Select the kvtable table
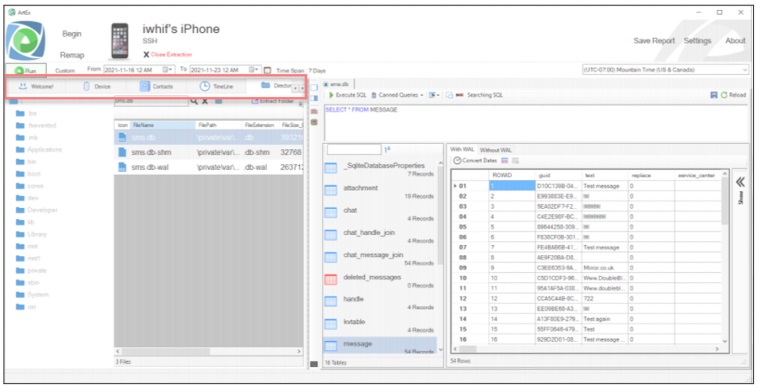 pos(381,325)
